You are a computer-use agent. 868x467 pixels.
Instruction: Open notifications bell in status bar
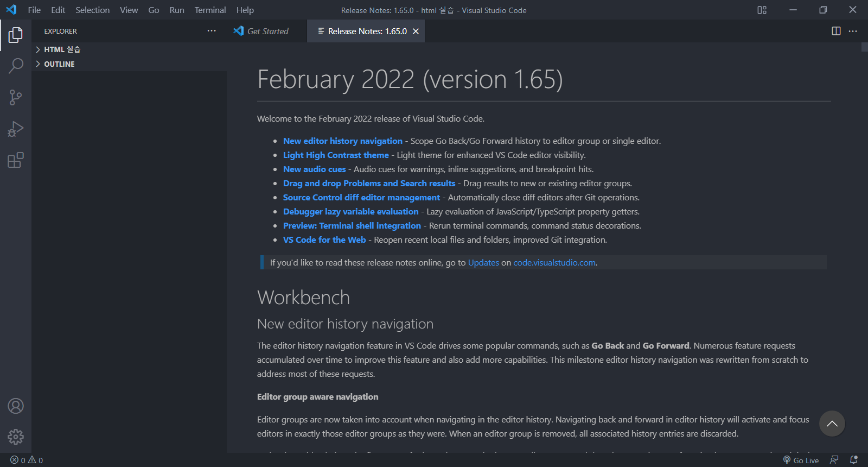pos(853,460)
